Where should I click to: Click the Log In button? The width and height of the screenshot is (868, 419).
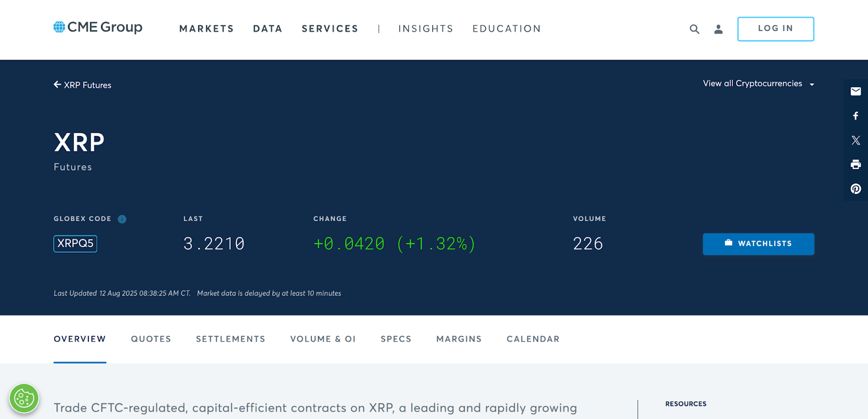[x=776, y=29]
